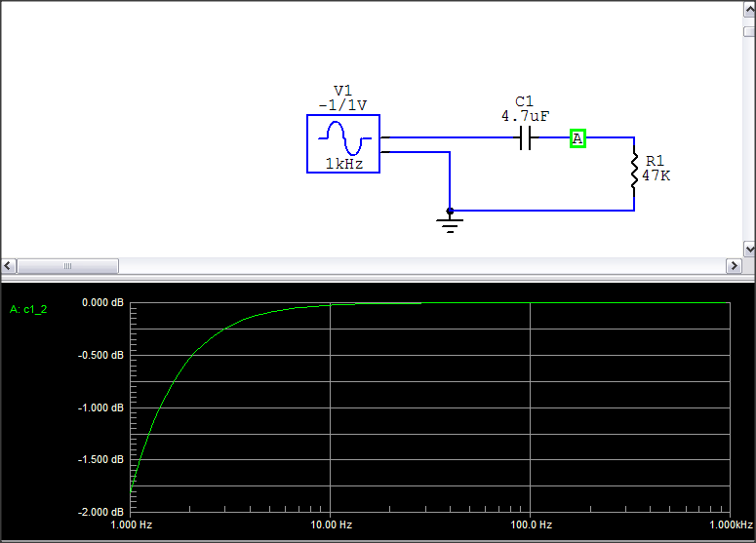The width and height of the screenshot is (756, 543).
Task: Click the C1 capacitor name label
Action: coord(525,101)
